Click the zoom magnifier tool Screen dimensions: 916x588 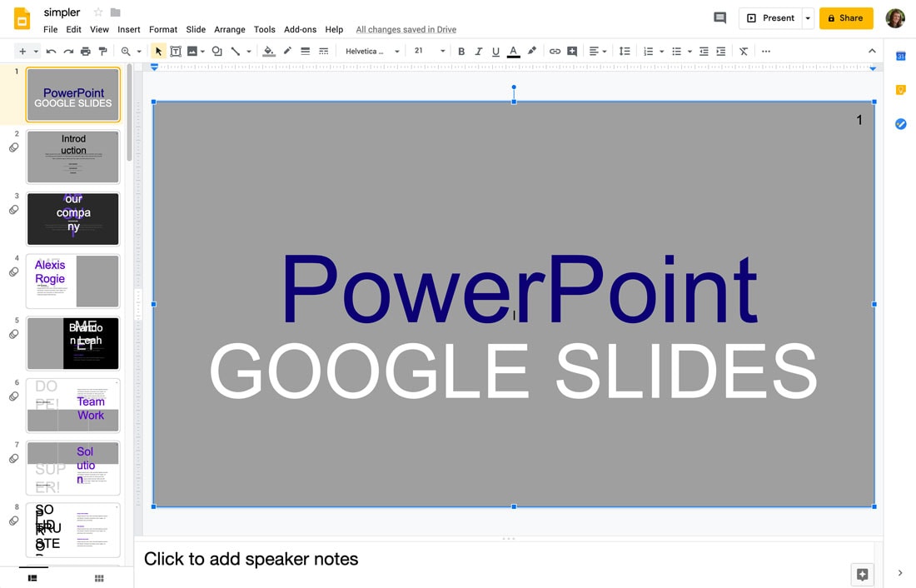[x=126, y=52]
